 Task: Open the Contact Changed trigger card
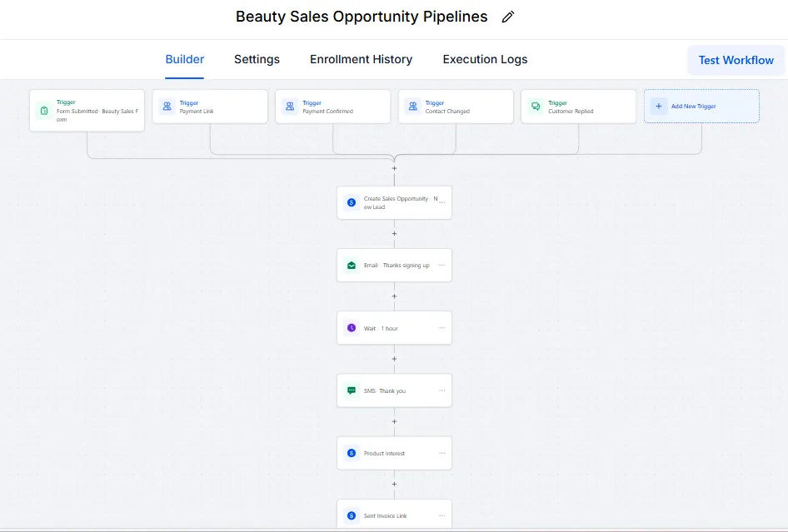tap(456, 107)
